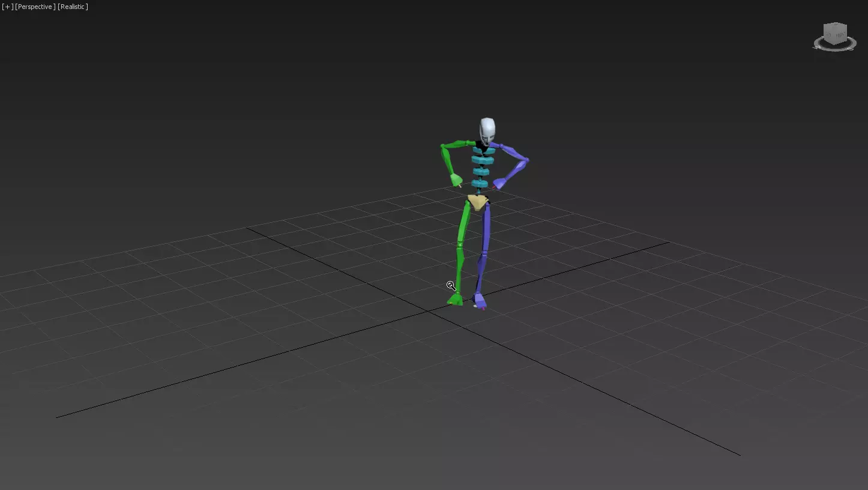Select the tan pelvis of the biped
Image resolution: width=868 pixels, height=490 pixels.
478,202
